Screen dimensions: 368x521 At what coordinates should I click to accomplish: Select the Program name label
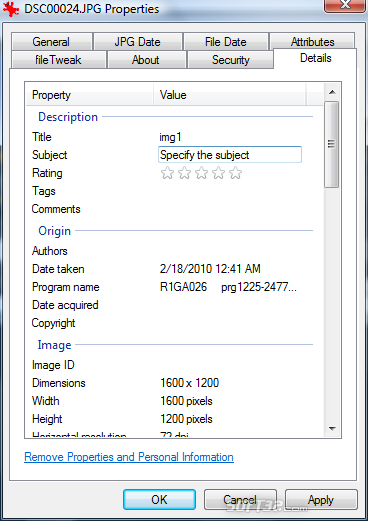pyautogui.click(x=66, y=287)
